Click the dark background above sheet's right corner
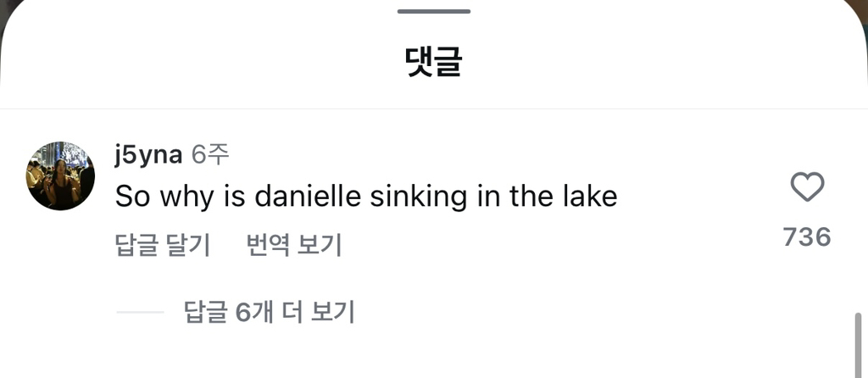Viewport: 868px width, 378px height. [x=862, y=5]
